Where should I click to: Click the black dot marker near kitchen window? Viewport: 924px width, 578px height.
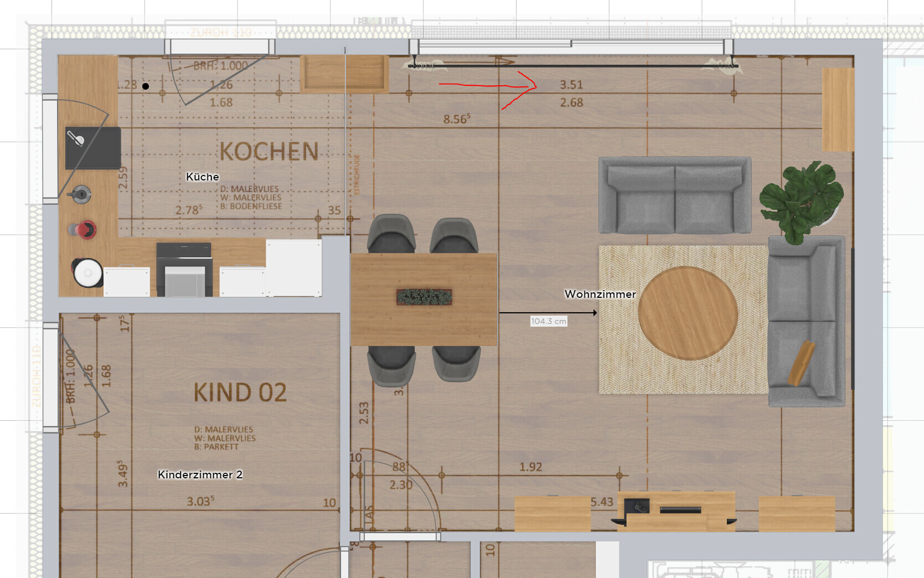click(x=146, y=86)
